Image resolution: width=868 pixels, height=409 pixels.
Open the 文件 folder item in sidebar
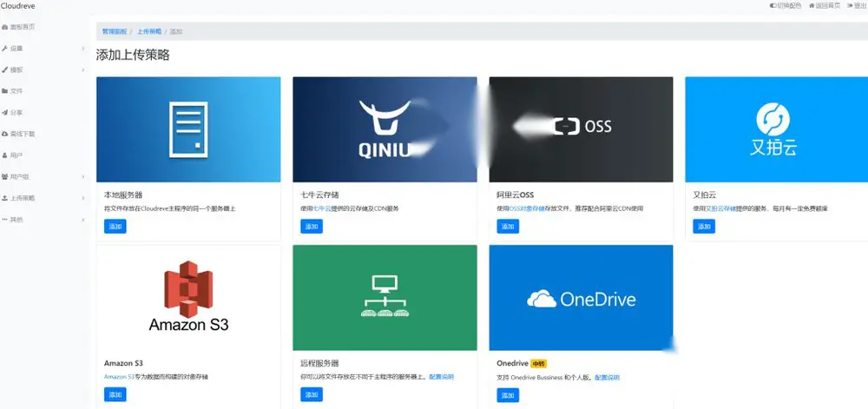coord(12,91)
